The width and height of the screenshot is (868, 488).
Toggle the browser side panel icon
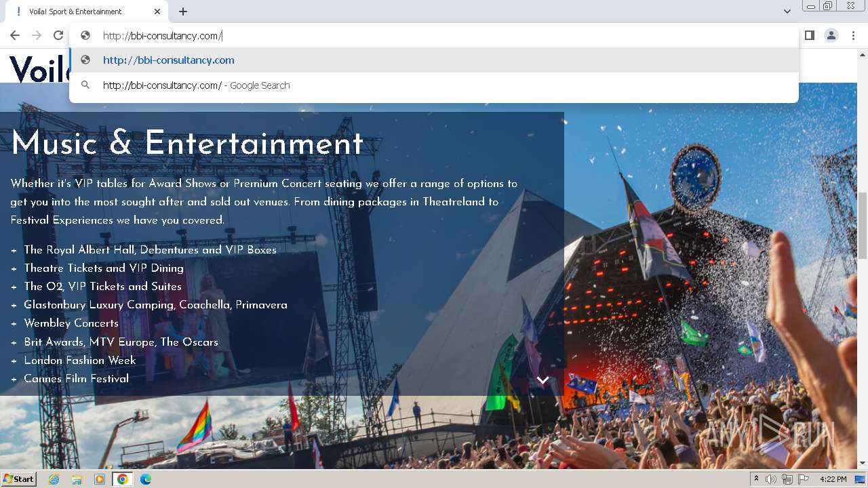(809, 35)
